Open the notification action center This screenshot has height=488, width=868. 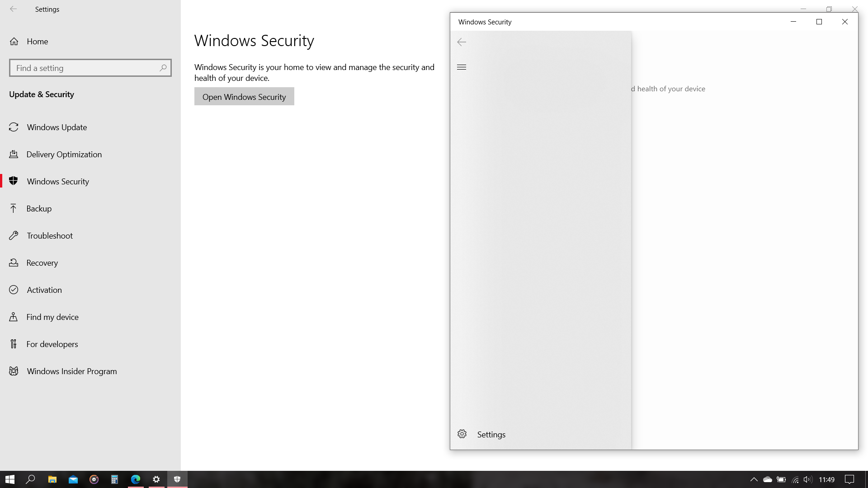(x=849, y=479)
